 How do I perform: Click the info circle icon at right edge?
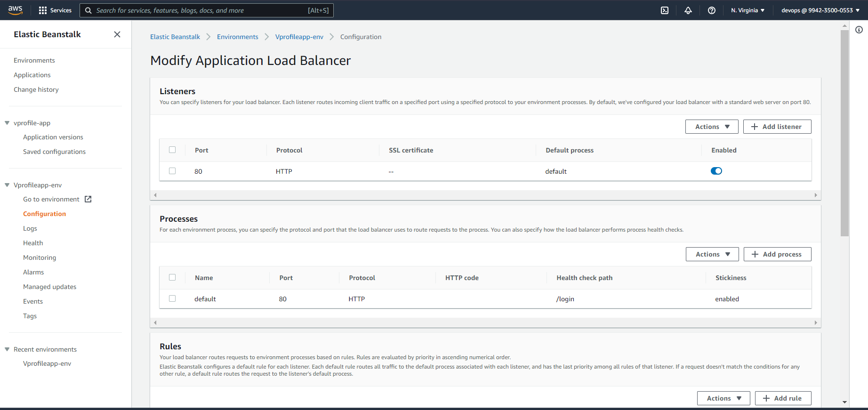pyautogui.click(x=859, y=30)
